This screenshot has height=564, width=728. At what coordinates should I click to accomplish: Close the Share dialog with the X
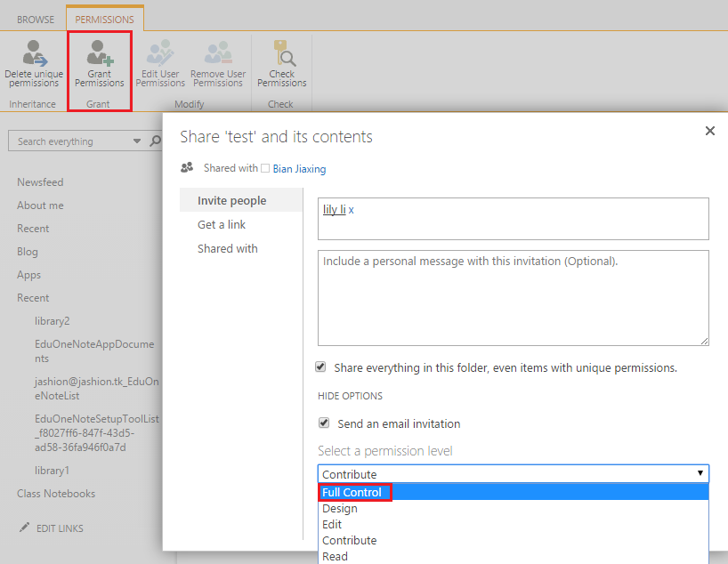tap(709, 131)
